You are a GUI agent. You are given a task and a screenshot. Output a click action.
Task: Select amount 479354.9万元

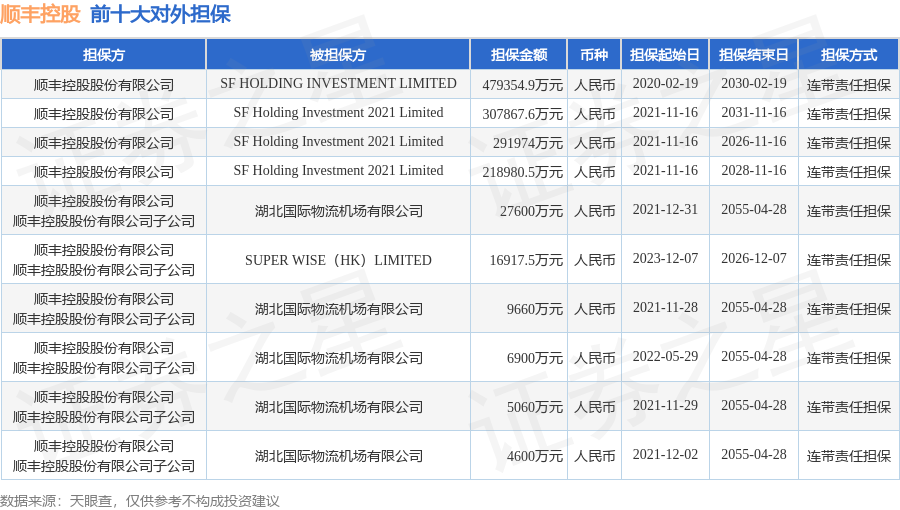point(522,85)
